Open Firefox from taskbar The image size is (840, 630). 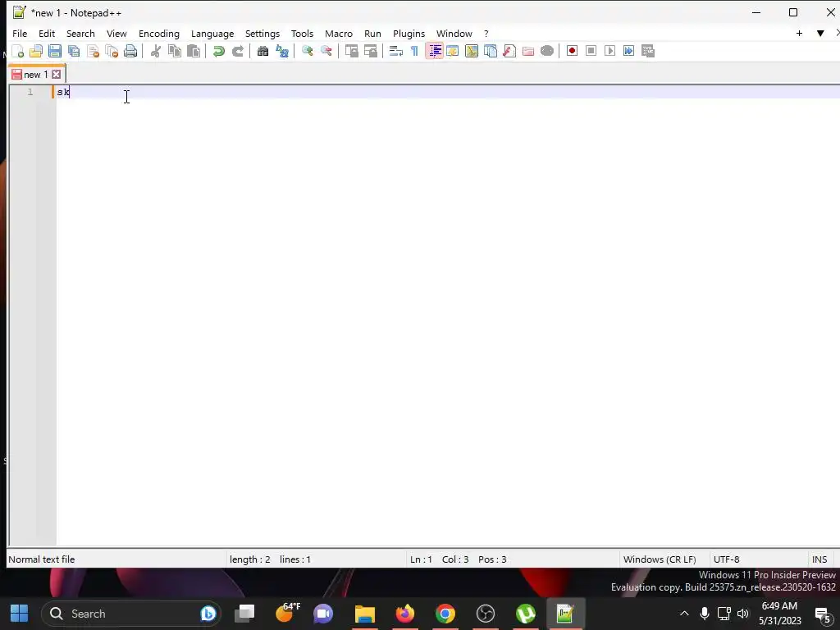(405, 614)
